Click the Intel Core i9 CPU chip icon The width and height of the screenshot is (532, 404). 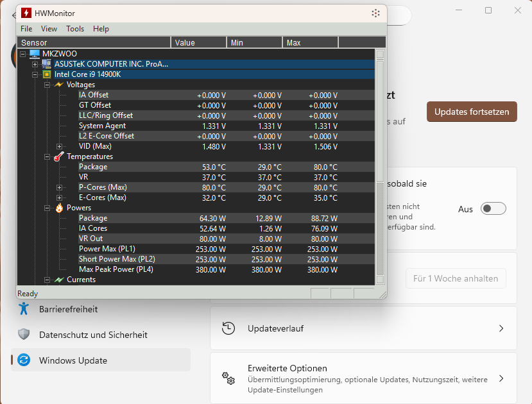[46, 74]
